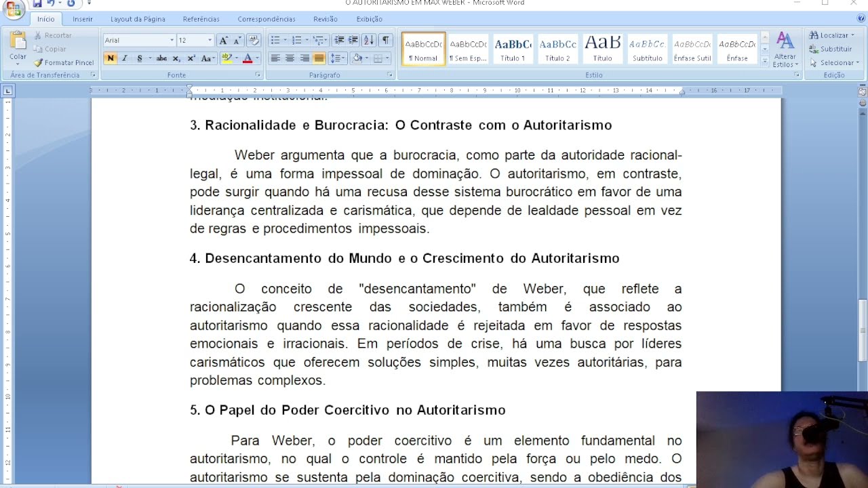Click the justify alignment icon
The height and width of the screenshot is (488, 868).
coord(319,58)
